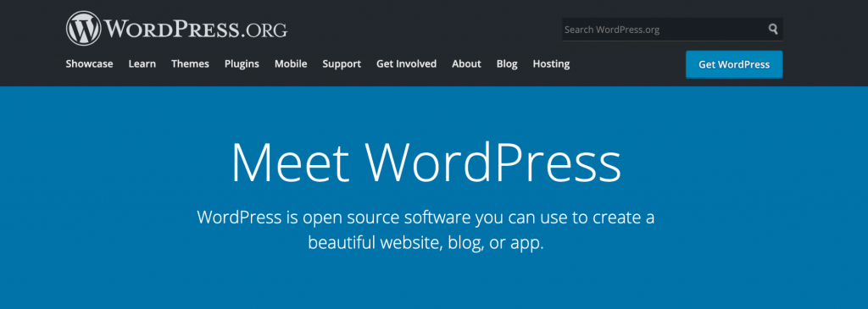Click the blue Get WordPress button
Image resolution: width=868 pixels, height=309 pixels.
coord(734,64)
